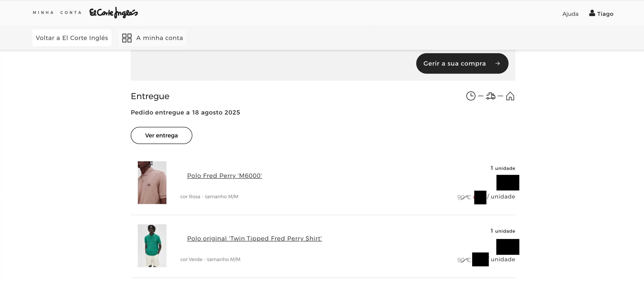Click the arrow in Gerir a sua compra

(497, 63)
